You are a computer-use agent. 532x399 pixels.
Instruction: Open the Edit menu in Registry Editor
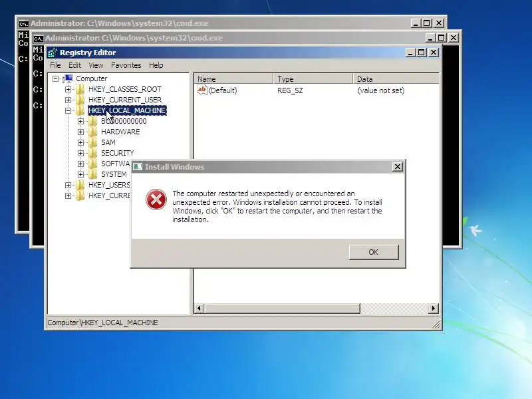pyautogui.click(x=74, y=65)
